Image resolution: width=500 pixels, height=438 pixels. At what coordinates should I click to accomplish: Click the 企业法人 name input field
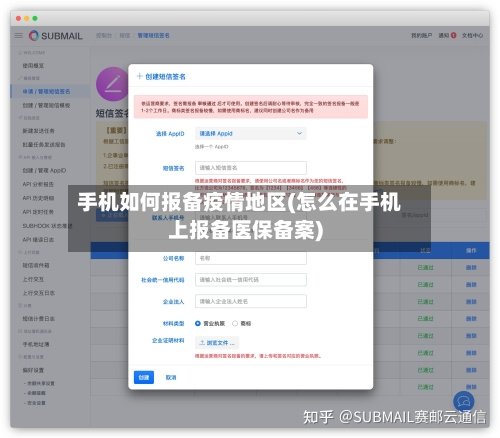tap(251, 301)
